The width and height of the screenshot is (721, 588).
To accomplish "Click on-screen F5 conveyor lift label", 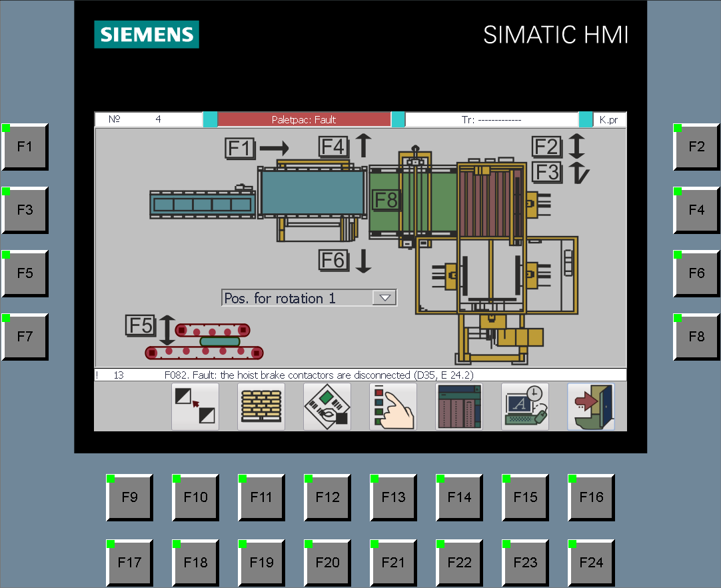I will coord(151,329).
